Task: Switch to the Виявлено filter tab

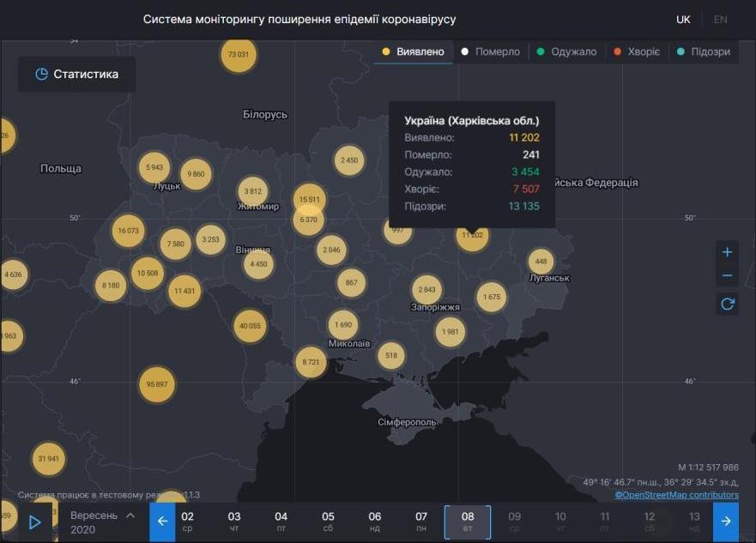Action: [421, 51]
